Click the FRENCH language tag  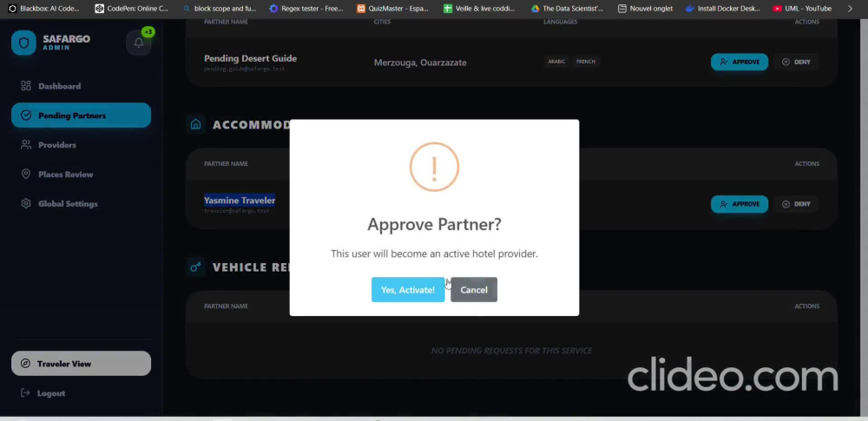[586, 62]
